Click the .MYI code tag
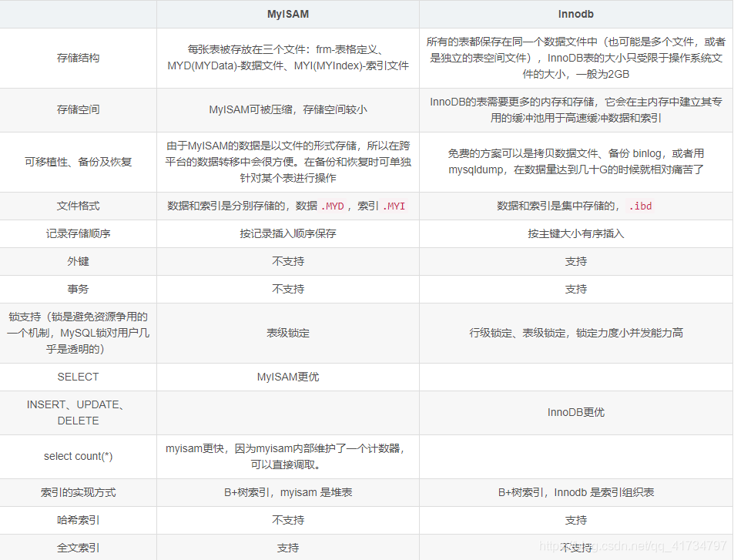 pyautogui.click(x=394, y=206)
